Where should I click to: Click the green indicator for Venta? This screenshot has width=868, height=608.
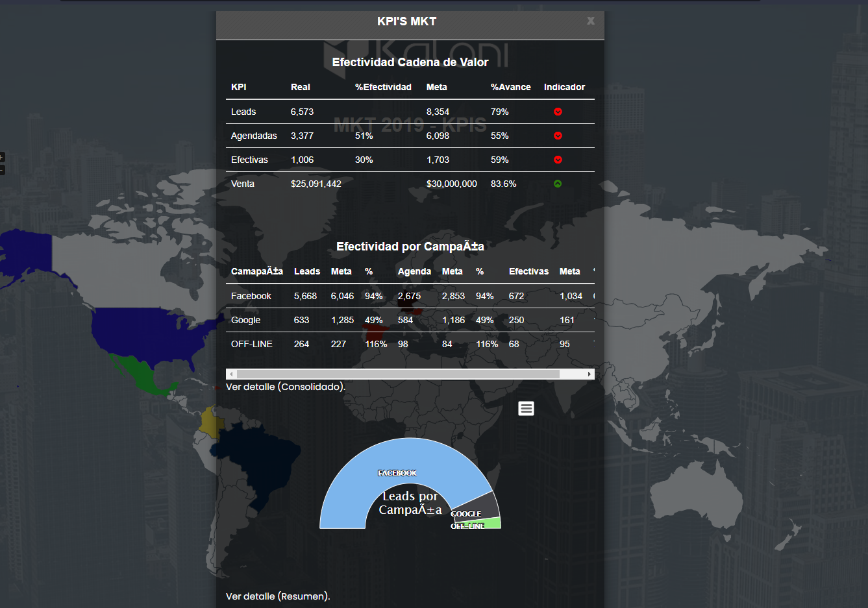pyautogui.click(x=558, y=184)
